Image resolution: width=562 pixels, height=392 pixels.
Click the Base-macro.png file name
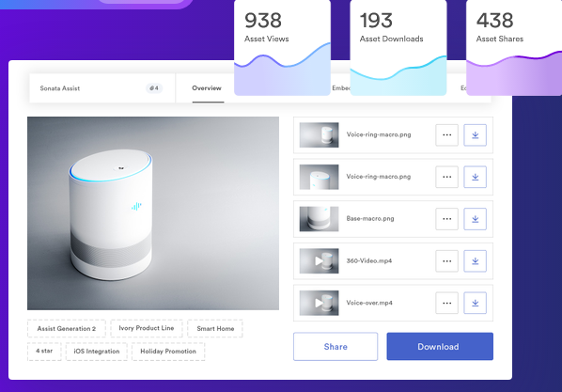coord(370,218)
